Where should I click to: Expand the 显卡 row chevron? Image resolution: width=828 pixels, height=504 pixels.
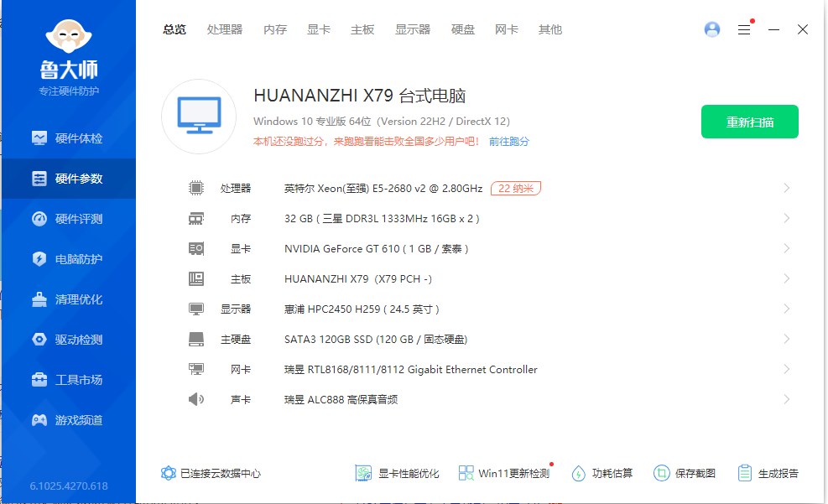(786, 248)
